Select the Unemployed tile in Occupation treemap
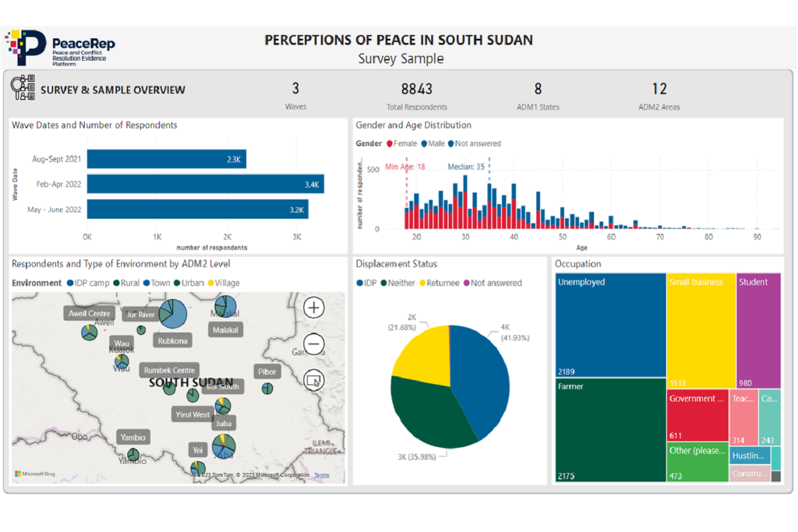Viewport: 798px width, 532px height. tap(611, 325)
